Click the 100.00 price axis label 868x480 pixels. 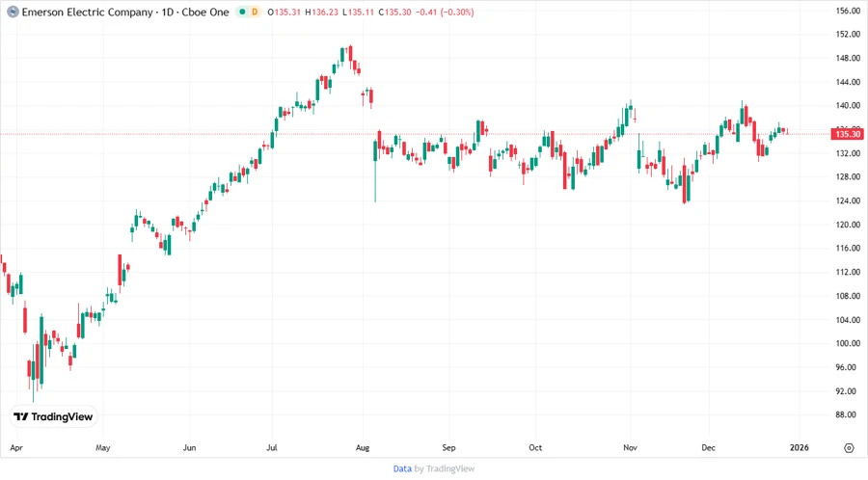pos(848,343)
